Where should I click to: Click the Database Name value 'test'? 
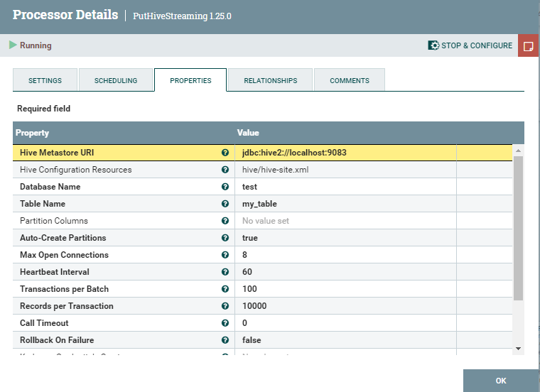click(x=249, y=187)
